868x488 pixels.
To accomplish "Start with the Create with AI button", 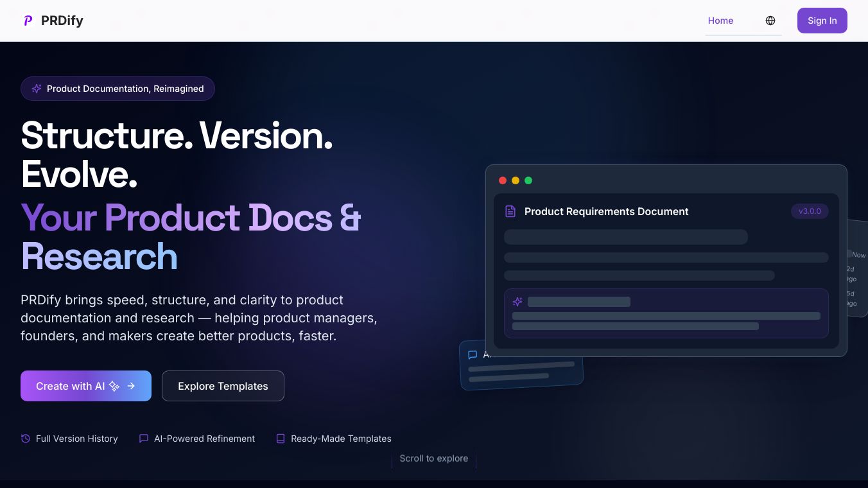I will (86, 386).
